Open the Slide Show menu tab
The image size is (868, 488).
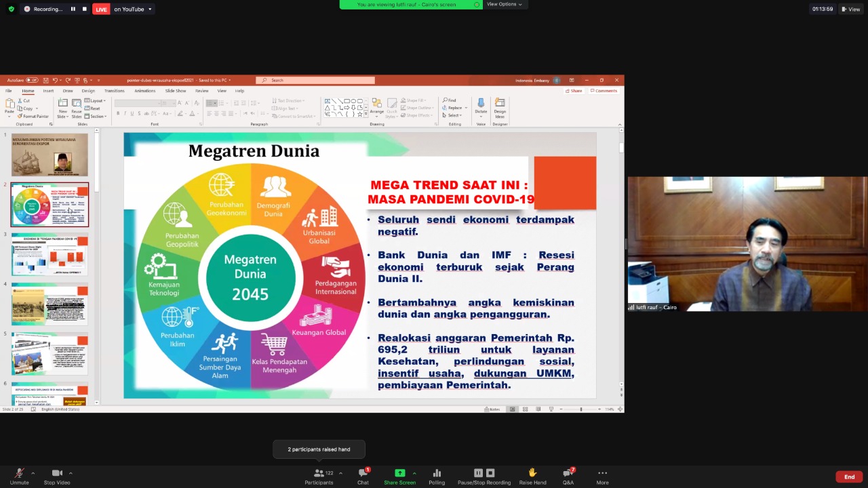[x=176, y=90]
